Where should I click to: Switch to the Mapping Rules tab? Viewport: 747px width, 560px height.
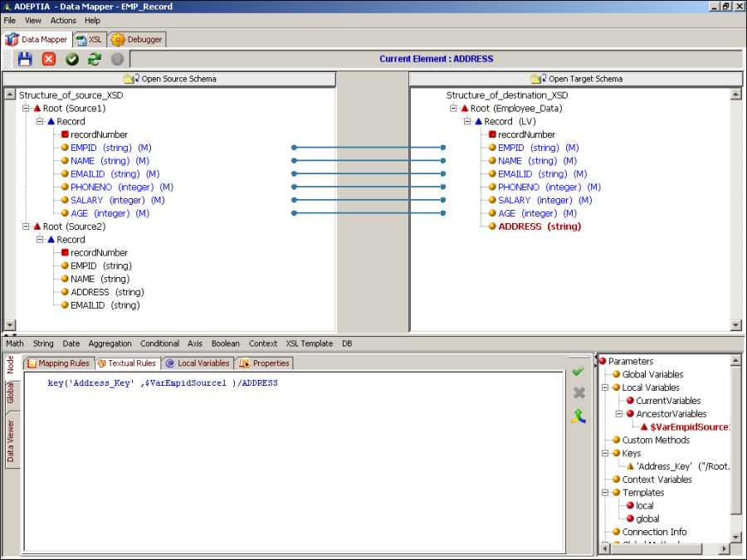pyautogui.click(x=58, y=363)
